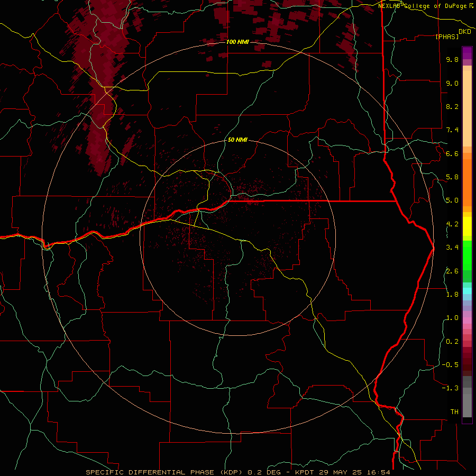Pick the bright green color bar segment
Screen dimensions: 476x476
coord(467,255)
